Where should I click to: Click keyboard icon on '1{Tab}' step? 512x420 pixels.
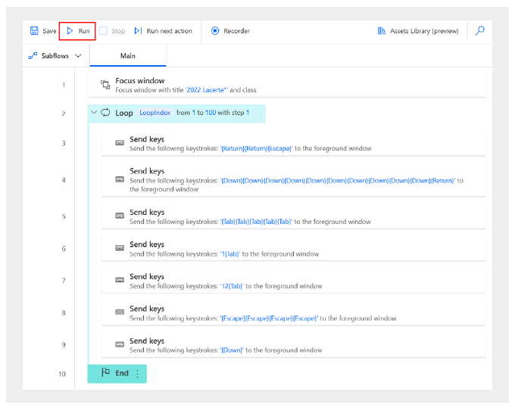pyautogui.click(x=119, y=248)
